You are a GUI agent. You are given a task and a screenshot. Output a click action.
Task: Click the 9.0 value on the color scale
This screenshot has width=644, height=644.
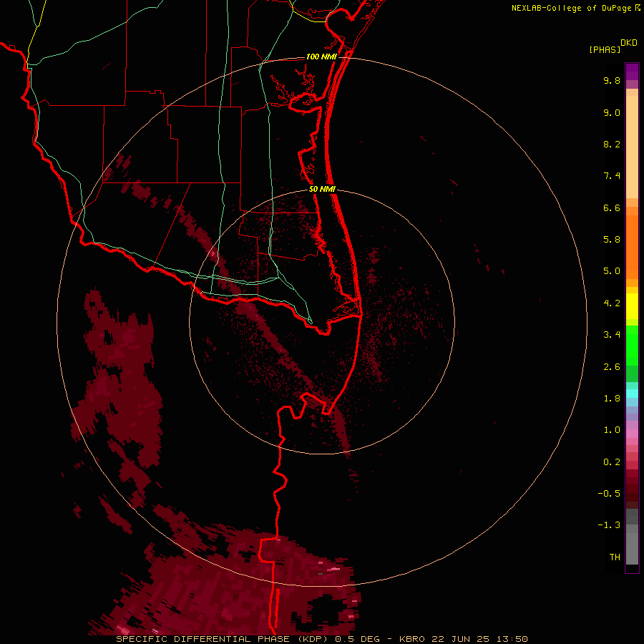point(612,112)
